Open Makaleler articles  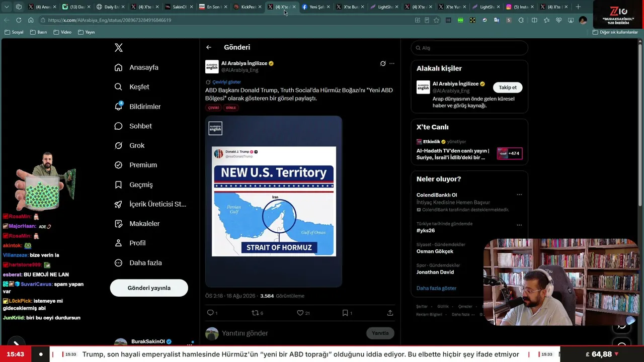click(x=137, y=224)
